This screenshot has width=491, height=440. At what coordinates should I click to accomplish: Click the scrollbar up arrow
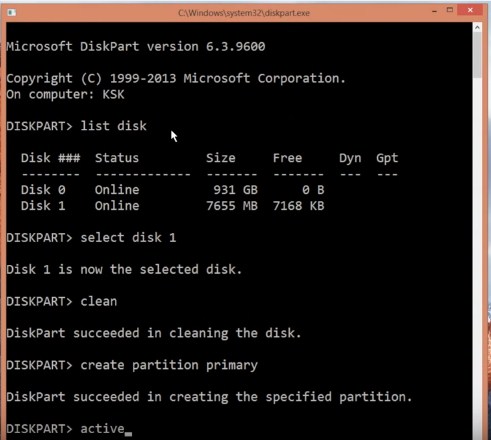477,28
